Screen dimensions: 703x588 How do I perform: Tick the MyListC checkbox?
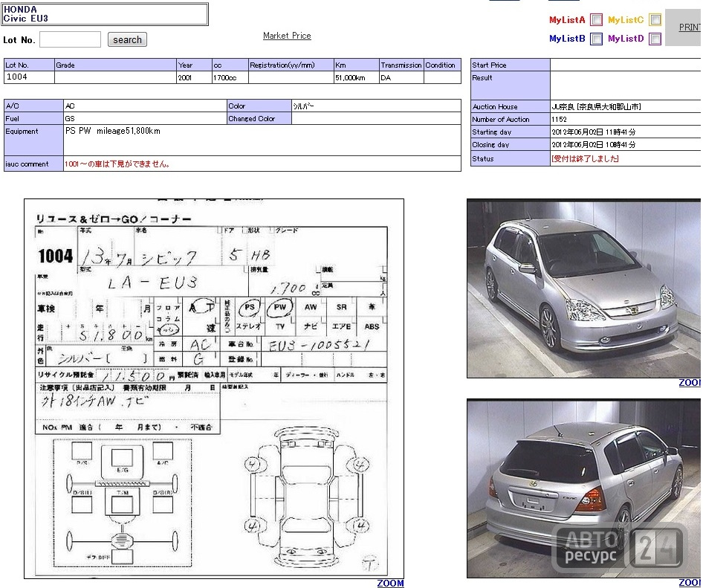(x=655, y=20)
